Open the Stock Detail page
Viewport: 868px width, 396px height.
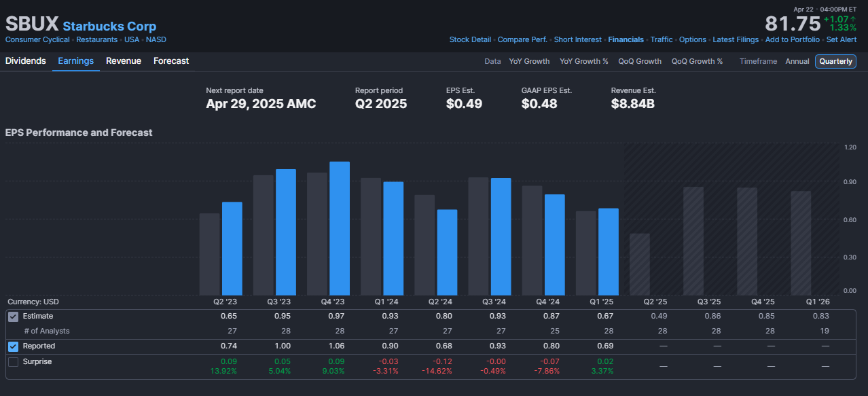[x=470, y=39]
